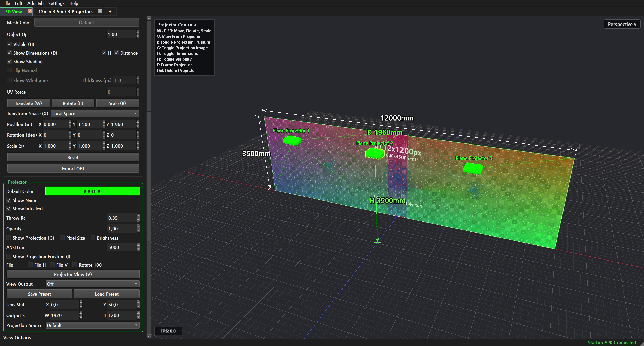
Task: Close the 12m x 3.5m / 3 Projectors tab
Action: coord(100,11)
